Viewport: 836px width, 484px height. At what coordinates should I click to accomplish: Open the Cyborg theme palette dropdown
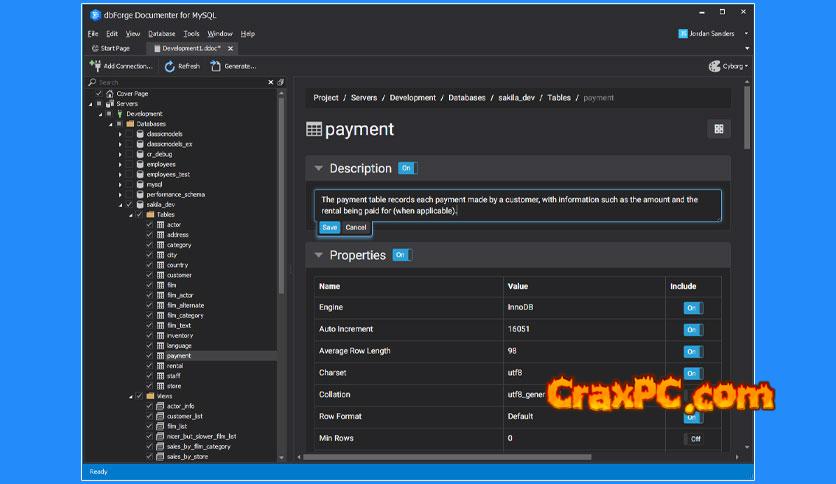pos(728,66)
